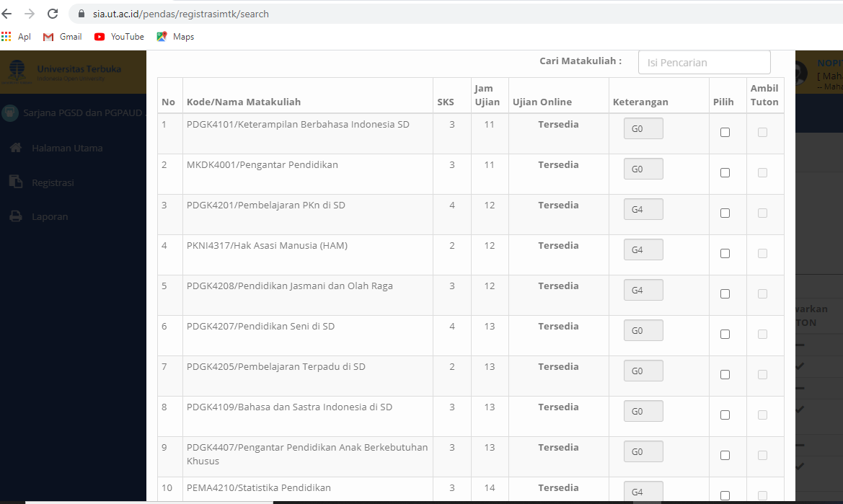Tick Pilih for Keterampilan Berbahasa Indonesia SD

pyautogui.click(x=725, y=132)
